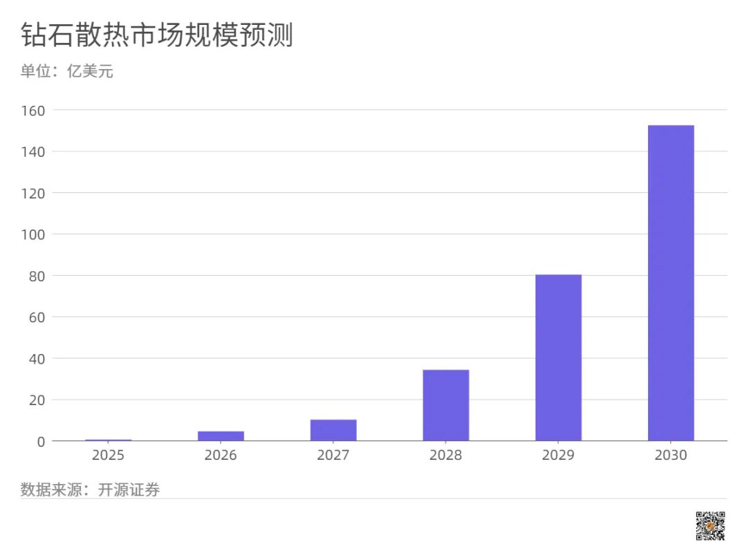Click the 40 y-axis tick label
Screen dimensions: 747x560
pyautogui.click(x=36, y=359)
